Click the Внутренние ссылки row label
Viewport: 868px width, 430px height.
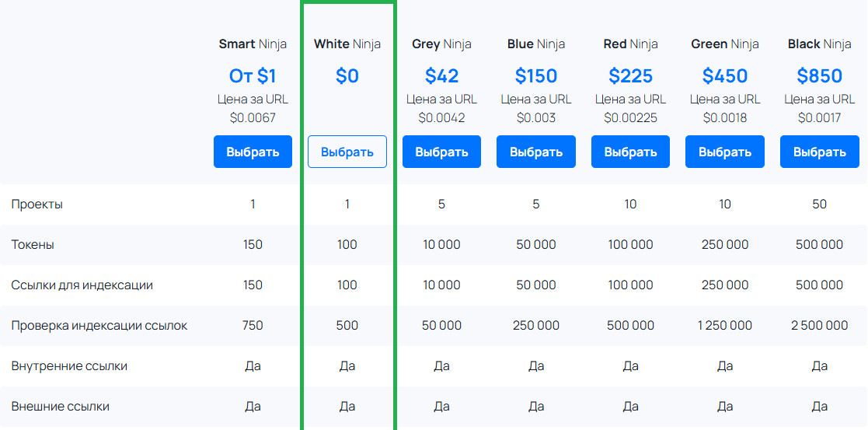(x=69, y=365)
